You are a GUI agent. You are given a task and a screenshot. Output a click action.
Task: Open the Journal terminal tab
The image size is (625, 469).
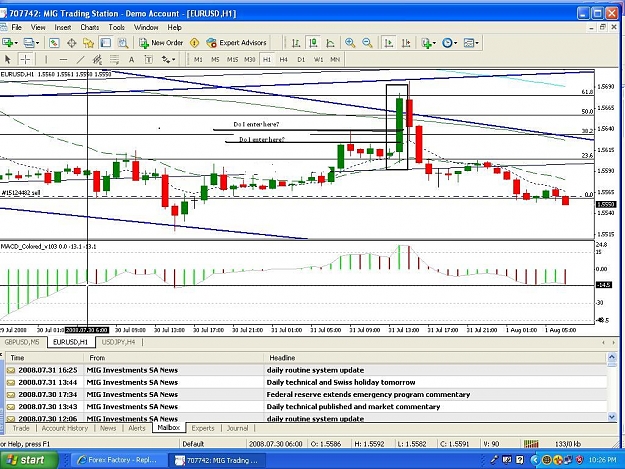(x=237, y=428)
